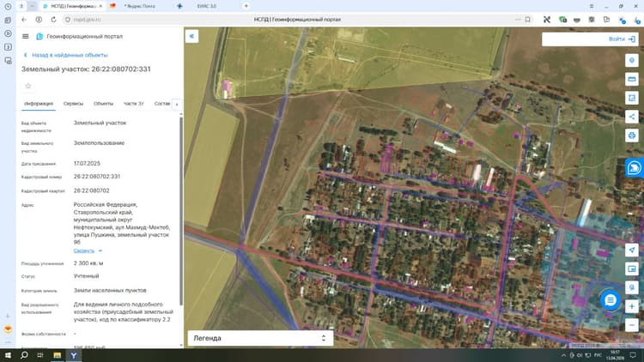Open the browser sidebar video play icon
This screenshot has width=644, height=362.
(8, 33)
